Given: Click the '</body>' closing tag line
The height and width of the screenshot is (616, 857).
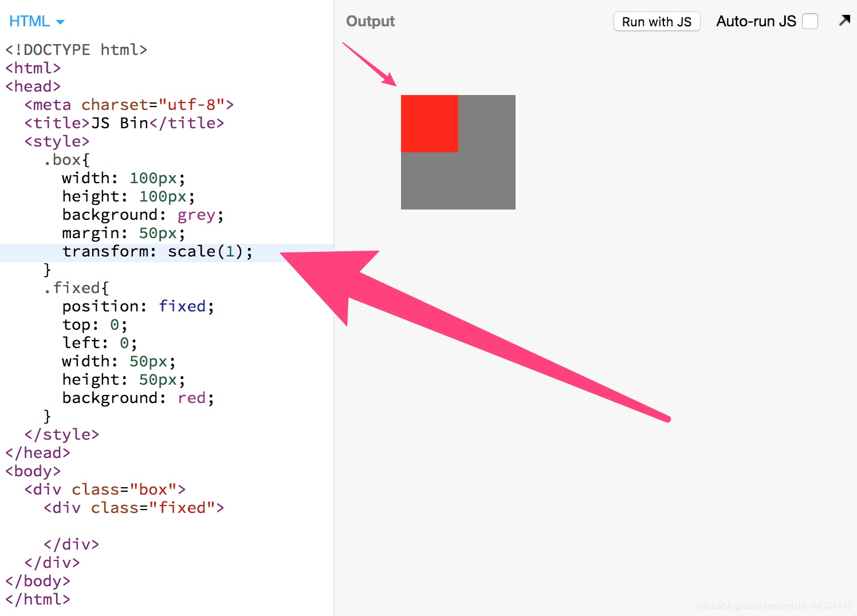Looking at the screenshot, I should coord(38,581).
